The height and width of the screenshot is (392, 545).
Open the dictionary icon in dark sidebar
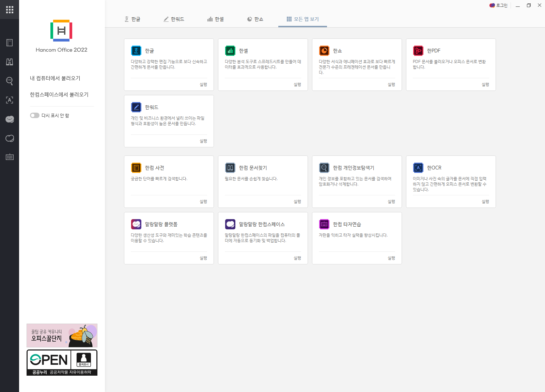pyautogui.click(x=10, y=43)
